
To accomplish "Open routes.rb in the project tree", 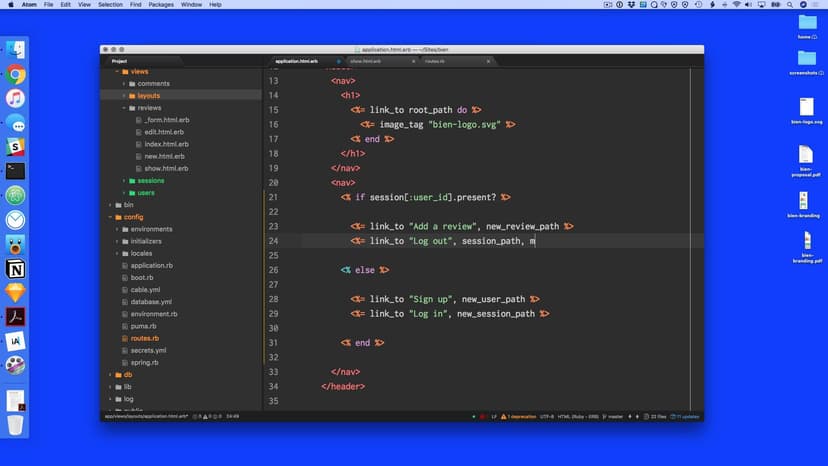I will click(145, 338).
